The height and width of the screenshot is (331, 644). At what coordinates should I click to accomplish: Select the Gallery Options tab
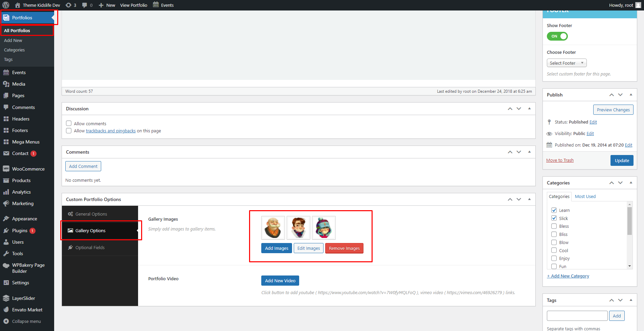click(x=100, y=230)
